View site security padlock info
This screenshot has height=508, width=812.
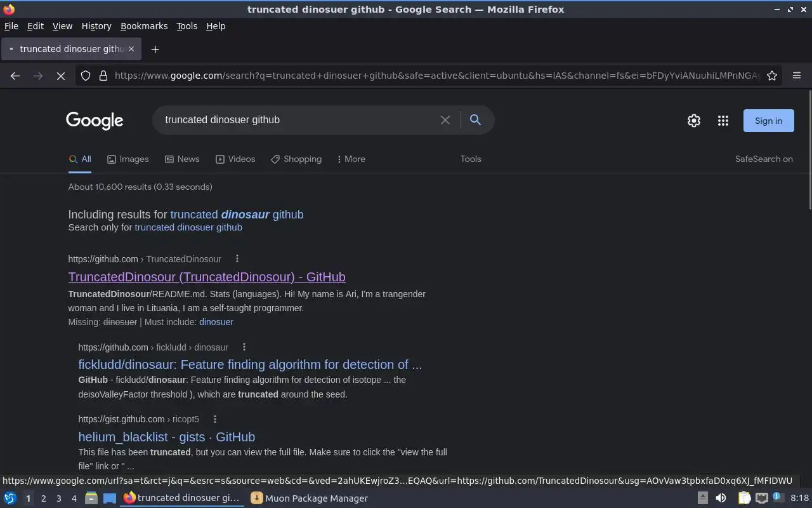(103, 76)
